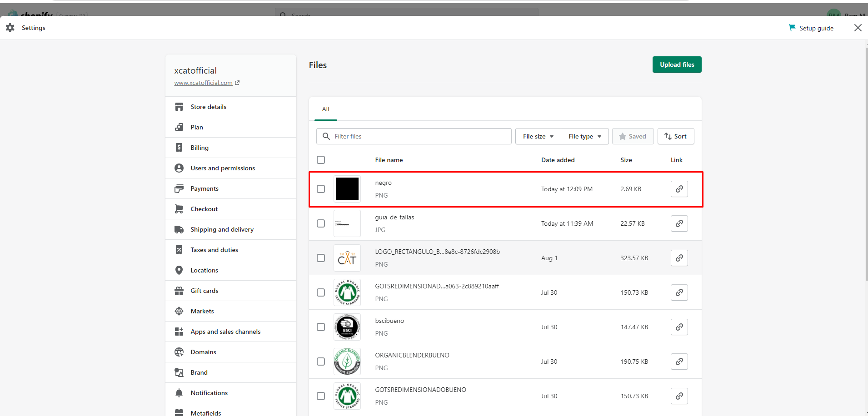Click the Size column header

(626, 160)
